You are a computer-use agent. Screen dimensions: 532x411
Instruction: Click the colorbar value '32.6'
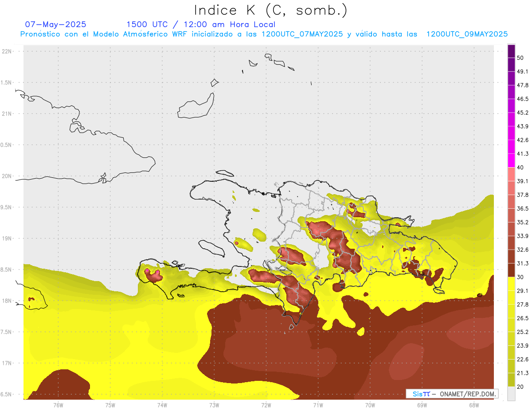(523, 250)
